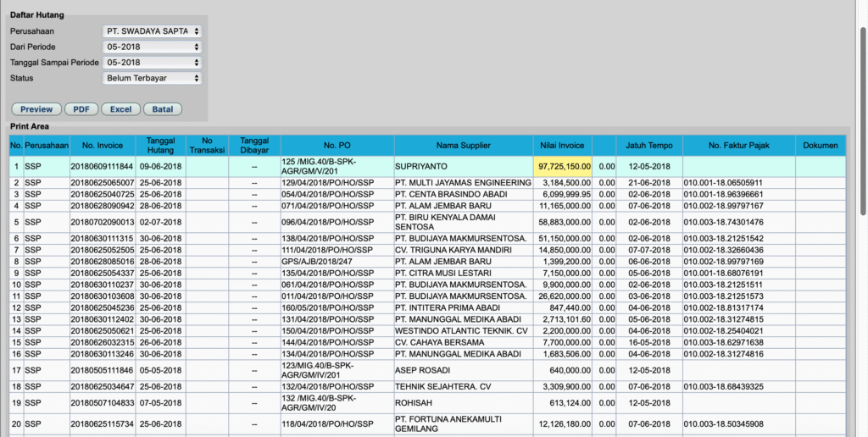
Task: Select the No. Invoice column header
Action: click(x=103, y=146)
